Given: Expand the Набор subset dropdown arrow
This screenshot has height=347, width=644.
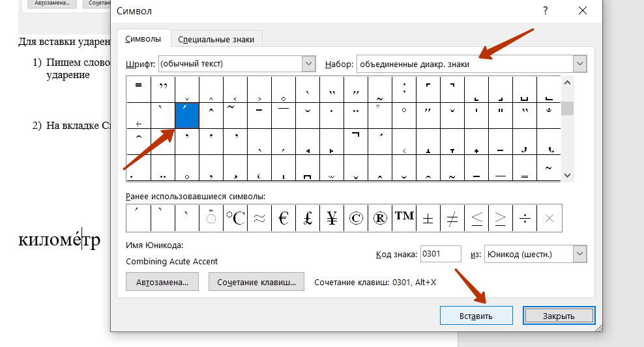Looking at the screenshot, I should coord(579,64).
